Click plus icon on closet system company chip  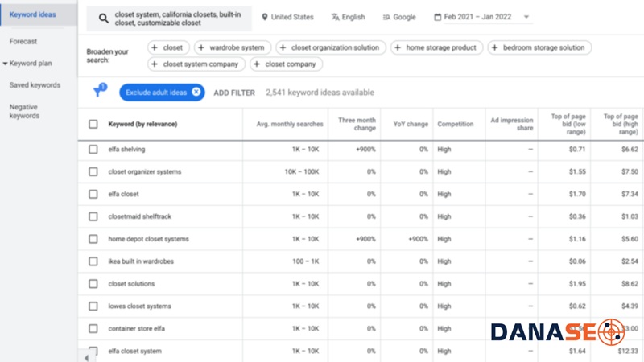(155, 64)
